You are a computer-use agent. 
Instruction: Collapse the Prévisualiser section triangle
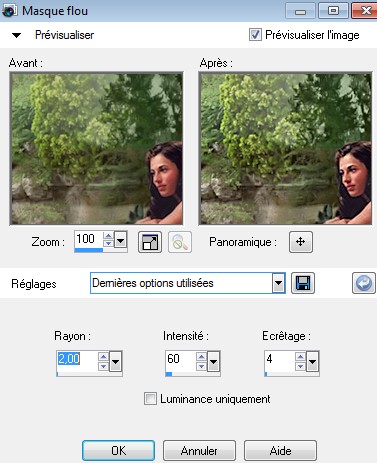point(16,35)
